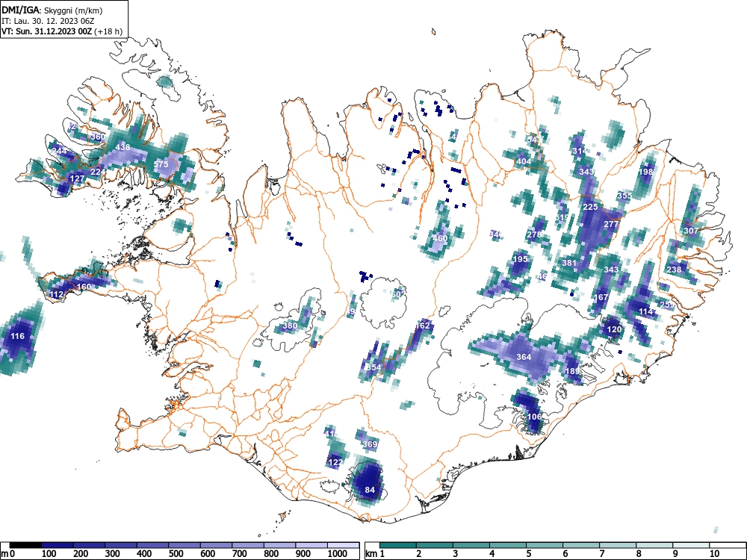Select the white swatch above the km 10 label
This screenshot has width=747, height=560.
728,545
